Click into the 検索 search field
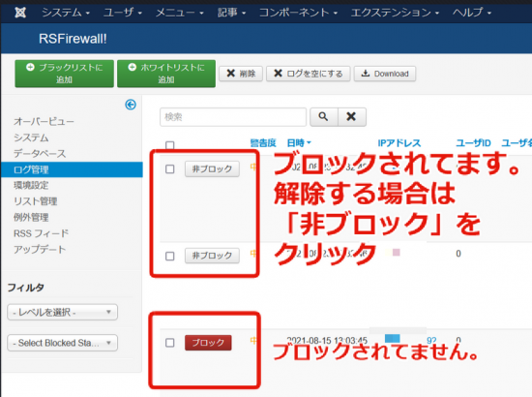The height and width of the screenshot is (397, 532). pos(233,117)
